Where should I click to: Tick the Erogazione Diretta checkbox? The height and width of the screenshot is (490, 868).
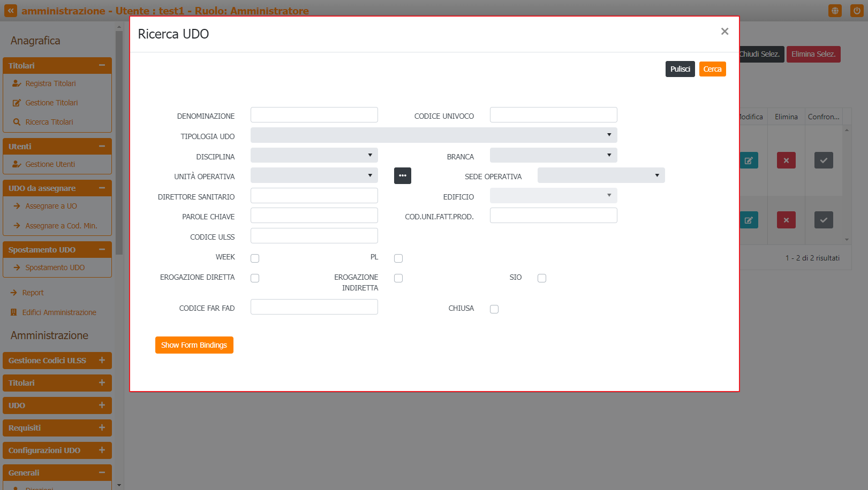255,278
